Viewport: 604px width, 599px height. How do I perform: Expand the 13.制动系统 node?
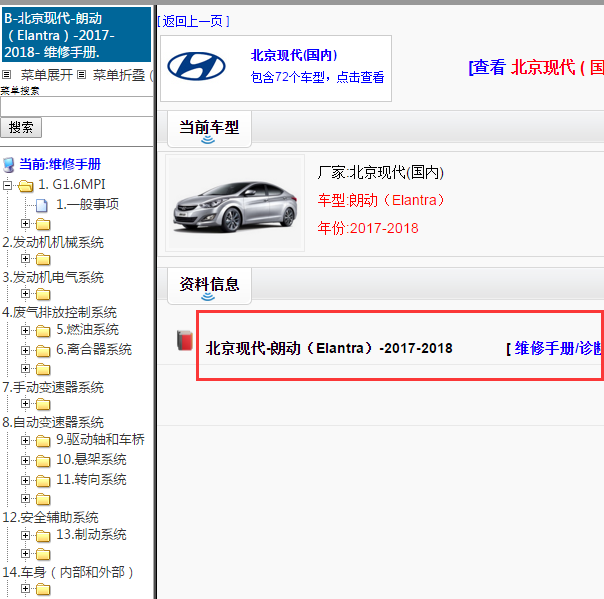click(x=25, y=535)
